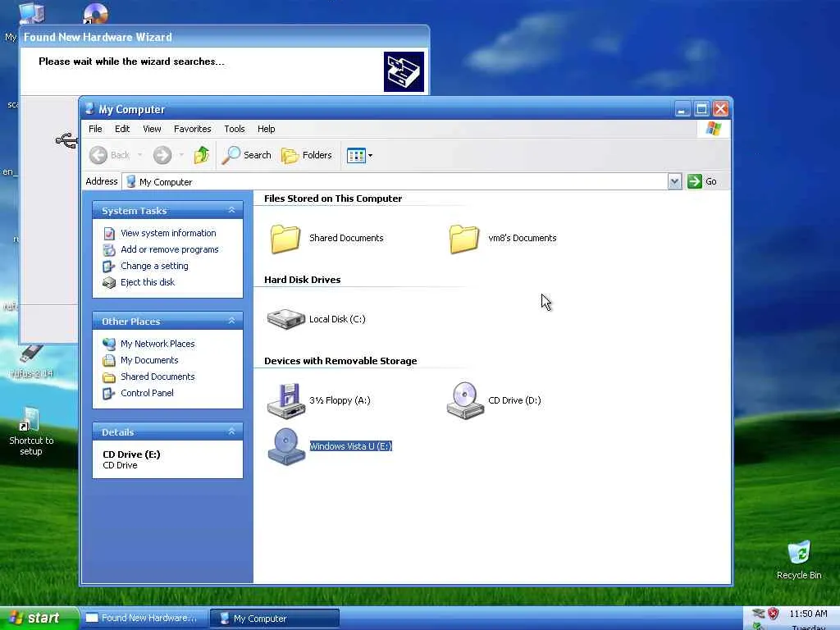Open Control Panel link
This screenshot has height=630, width=840.
tap(147, 393)
